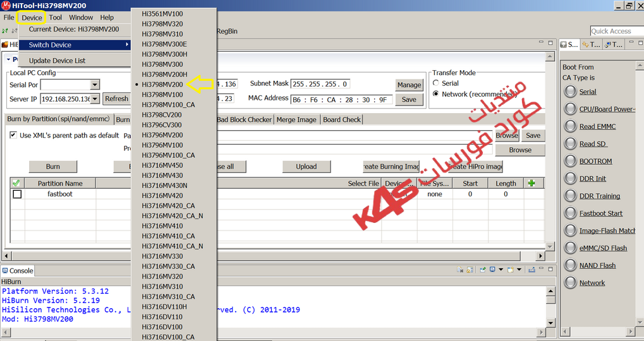The height and width of the screenshot is (341, 644).
Task: Click the Upload button
Action: coord(307,166)
